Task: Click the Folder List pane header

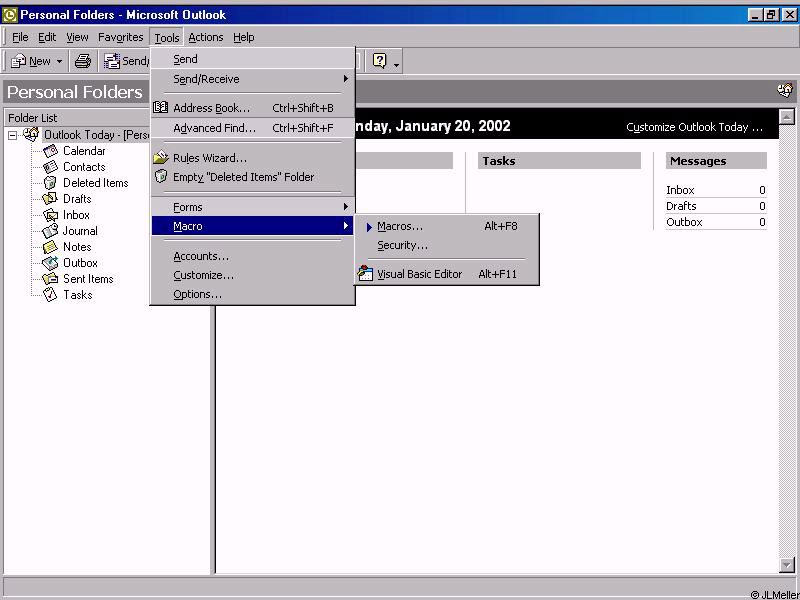Action: click(77, 118)
